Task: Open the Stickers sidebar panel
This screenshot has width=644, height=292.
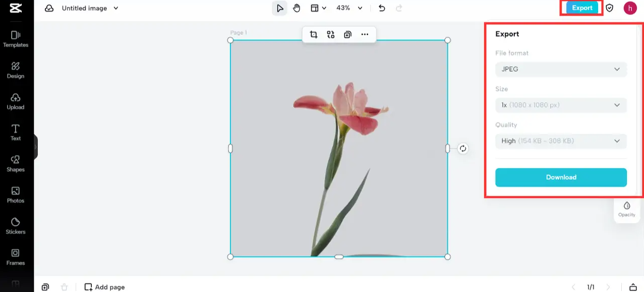Action: tap(16, 226)
